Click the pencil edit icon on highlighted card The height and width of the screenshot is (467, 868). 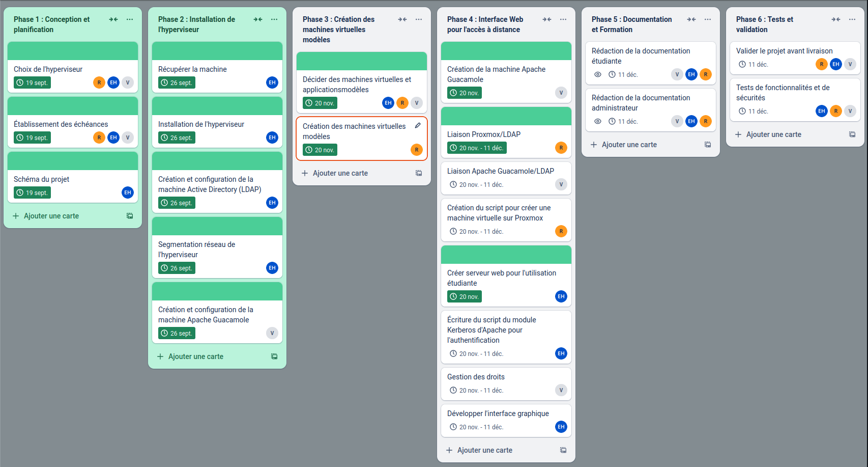[x=418, y=125]
